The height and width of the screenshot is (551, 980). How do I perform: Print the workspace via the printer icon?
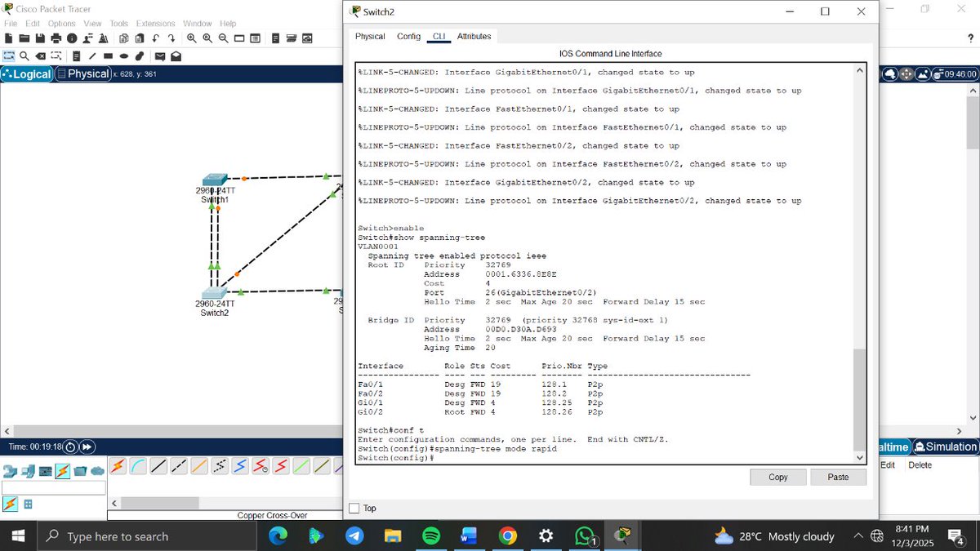(56, 38)
